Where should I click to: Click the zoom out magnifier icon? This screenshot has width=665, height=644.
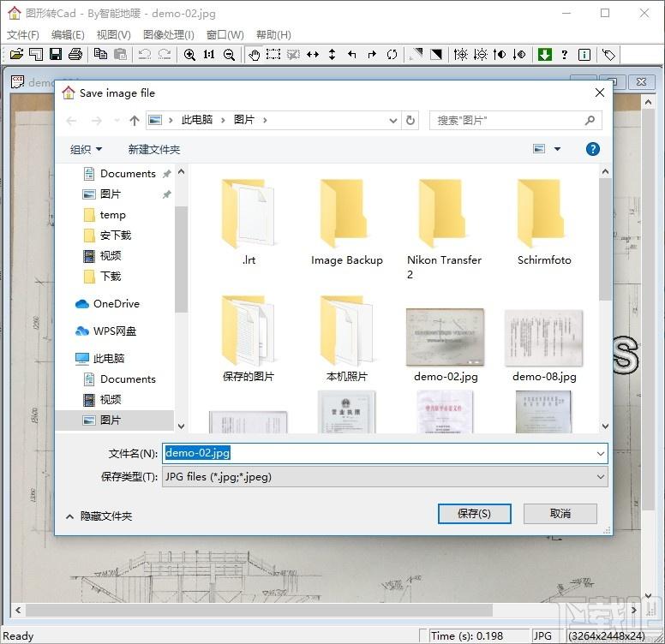[x=229, y=54]
